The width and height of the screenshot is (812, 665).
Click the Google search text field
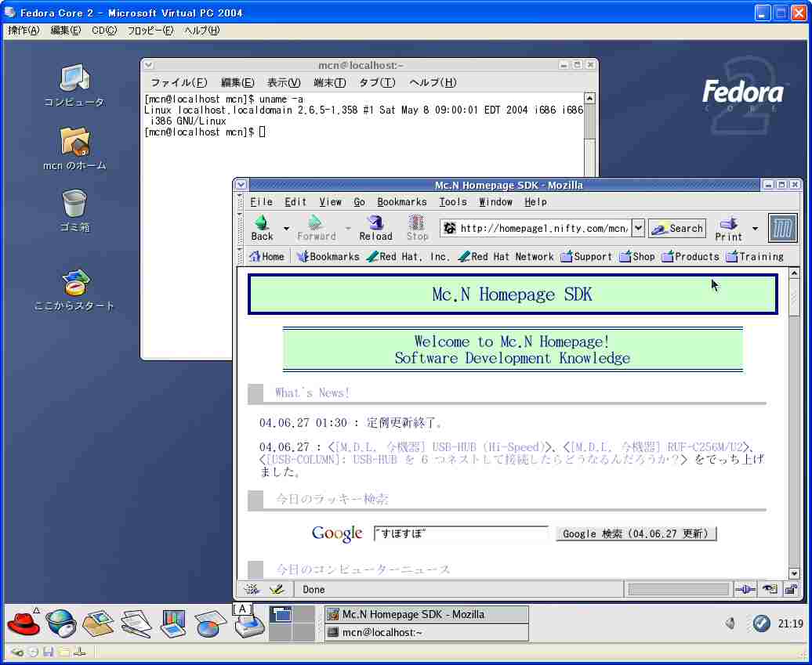[461, 533]
